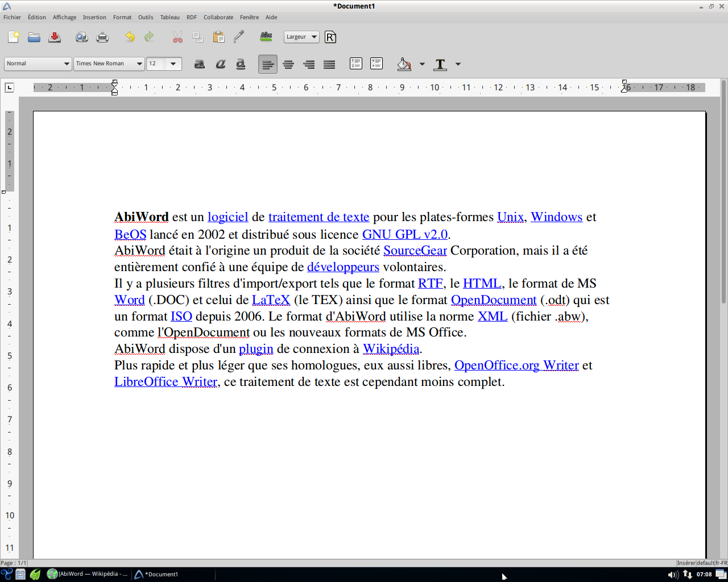Switch to AbiWord — Wikipédia taskbar window
This screenshot has height=582, width=728.
[x=88, y=574]
